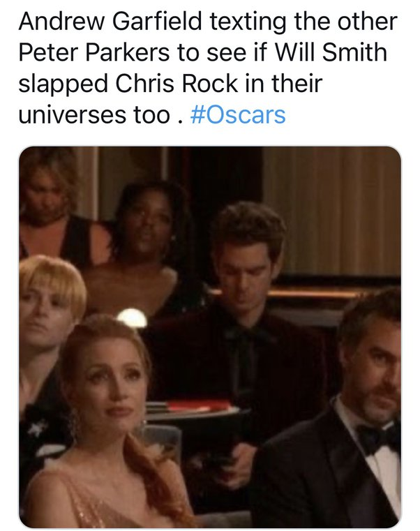This screenshot has width=420, height=531.
Task: Click the words "Peter Parkers" in tweet
Action: [94, 53]
